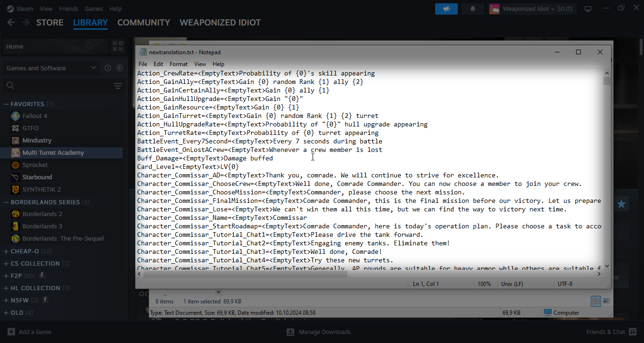
Task: Open the Steam Friends menu
Action: click(x=69, y=8)
